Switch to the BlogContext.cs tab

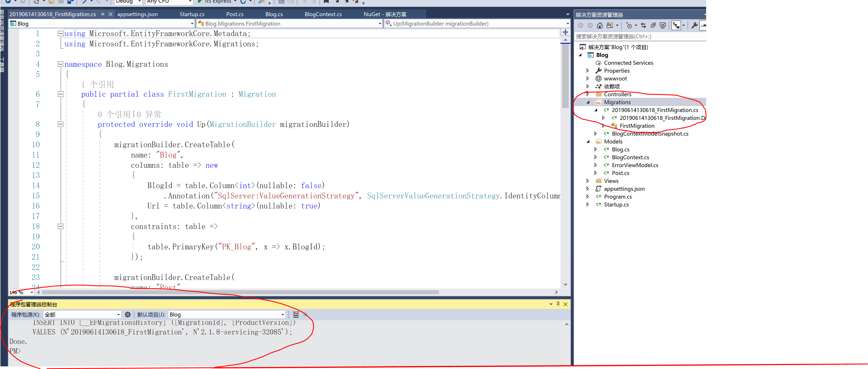323,14
